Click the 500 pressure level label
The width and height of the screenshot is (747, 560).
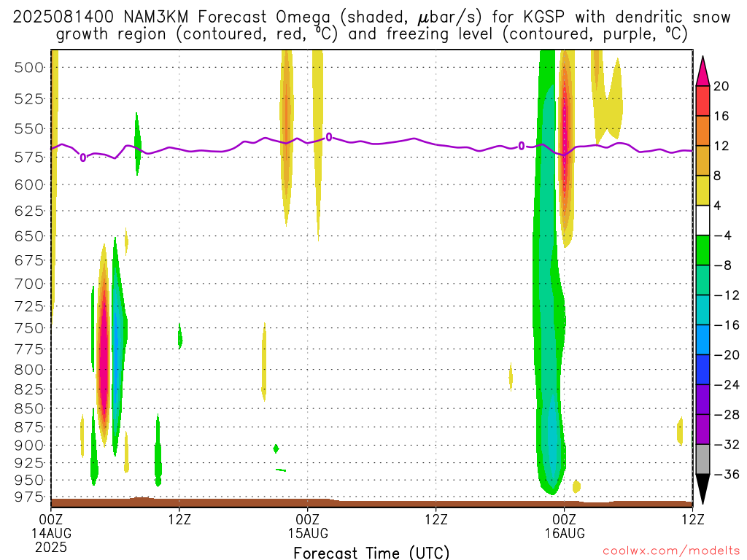(29, 68)
